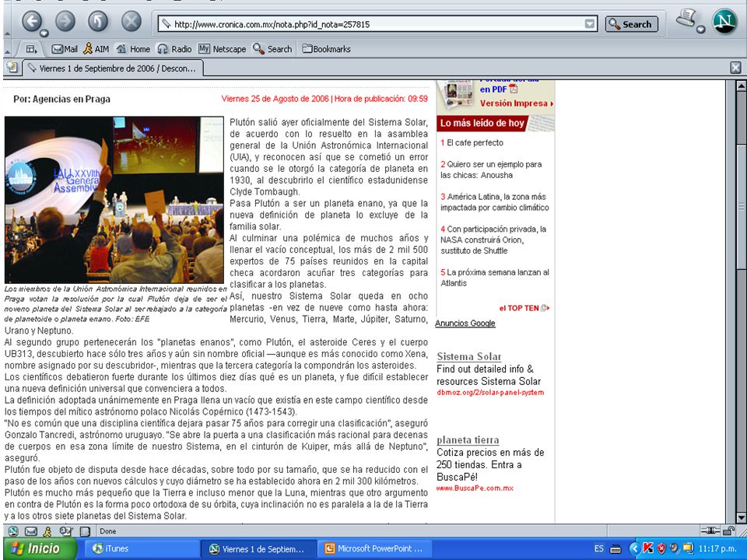Image resolution: width=747 pixels, height=560 pixels.
Task: Go to Home via the toolbar
Action: coord(133,48)
